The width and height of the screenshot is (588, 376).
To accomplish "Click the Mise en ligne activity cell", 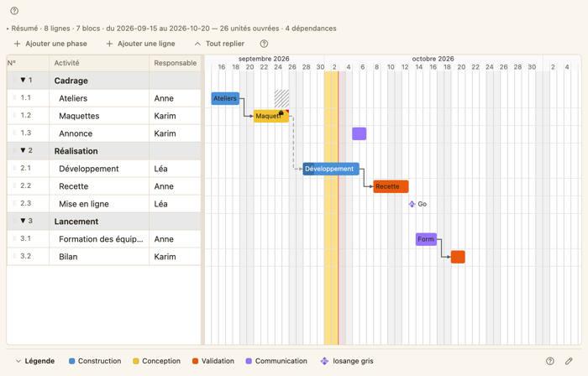I will pyautogui.click(x=99, y=204).
